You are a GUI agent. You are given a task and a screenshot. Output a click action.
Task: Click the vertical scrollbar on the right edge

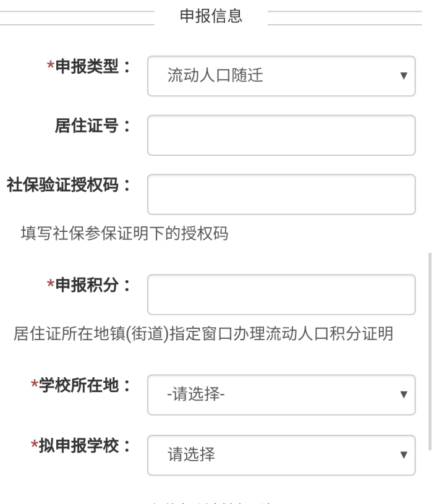pyautogui.click(x=430, y=351)
